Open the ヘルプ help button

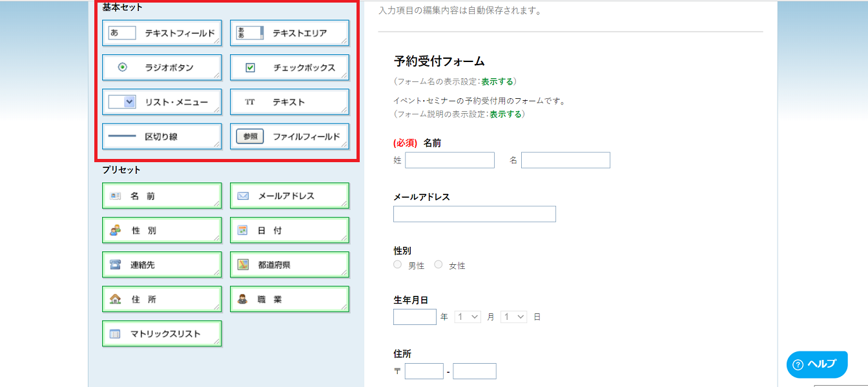click(816, 364)
